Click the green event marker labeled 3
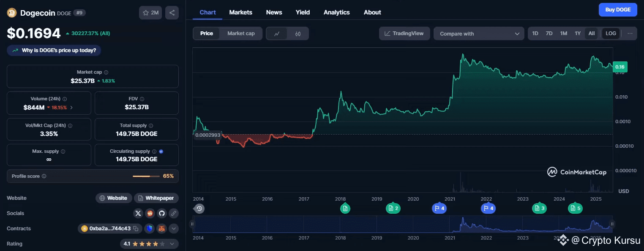Screen dimensions: 644x251 click(539, 208)
